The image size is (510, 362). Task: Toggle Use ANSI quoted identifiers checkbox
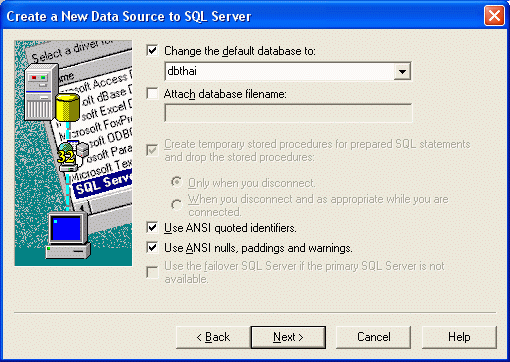[152, 228]
